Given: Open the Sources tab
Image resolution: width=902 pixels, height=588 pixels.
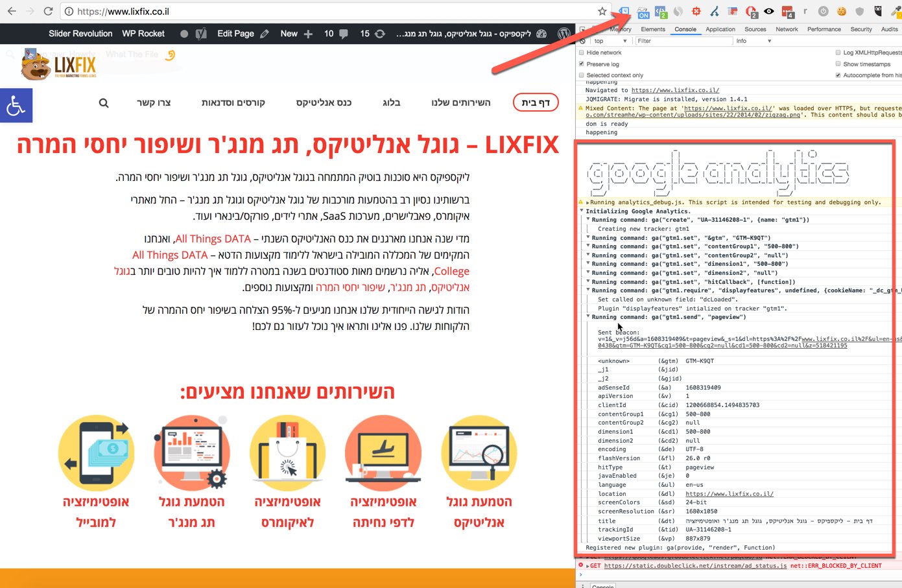Looking at the screenshot, I should coord(755,29).
